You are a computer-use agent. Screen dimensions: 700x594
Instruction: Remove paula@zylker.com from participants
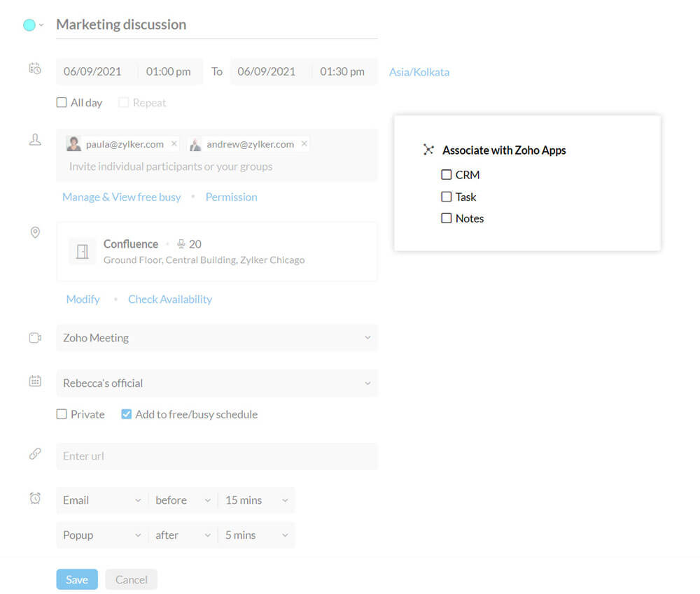(x=174, y=143)
